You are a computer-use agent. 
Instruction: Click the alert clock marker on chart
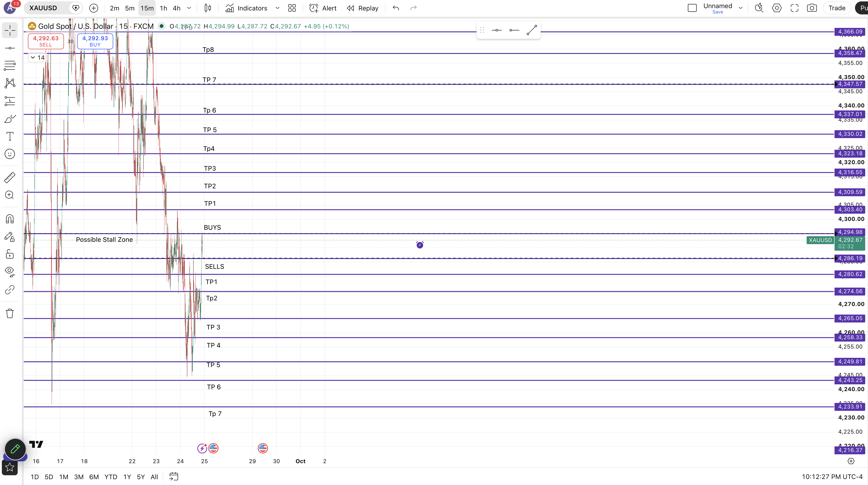pos(420,245)
